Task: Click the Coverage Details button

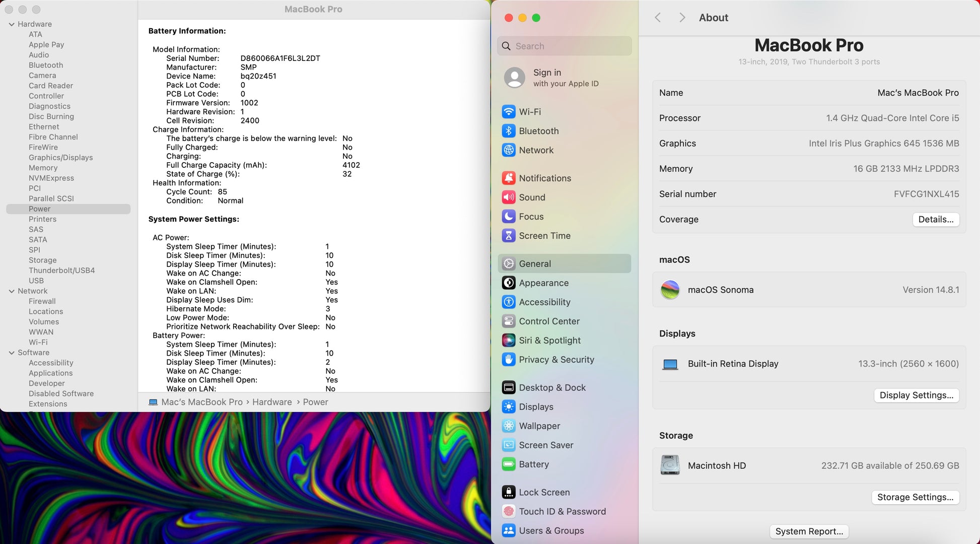Action: pyautogui.click(x=936, y=220)
